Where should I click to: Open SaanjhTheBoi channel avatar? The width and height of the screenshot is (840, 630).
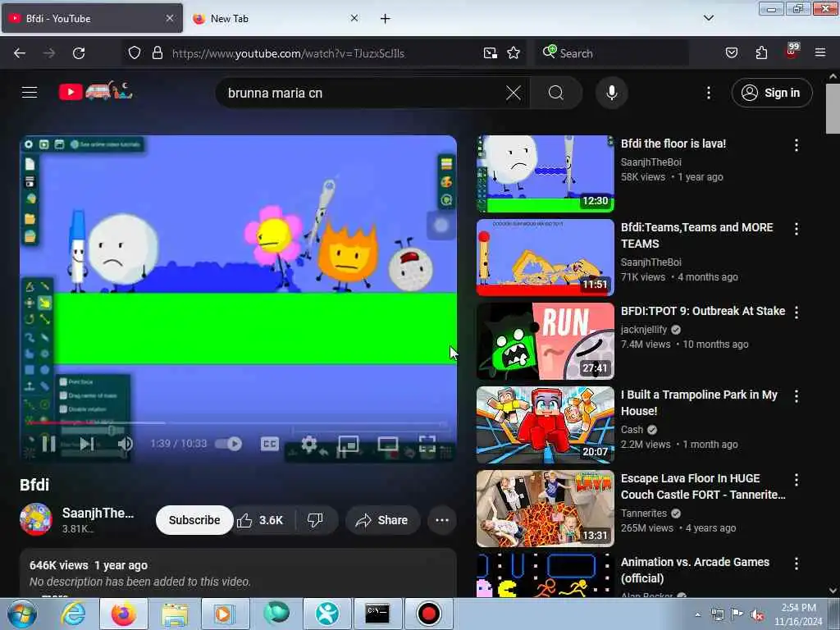[x=36, y=519]
